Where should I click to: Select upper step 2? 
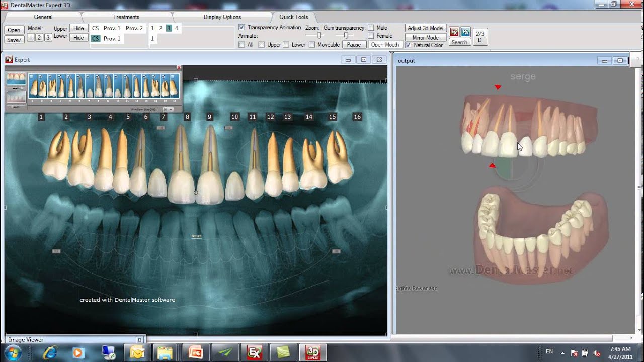[x=160, y=28]
